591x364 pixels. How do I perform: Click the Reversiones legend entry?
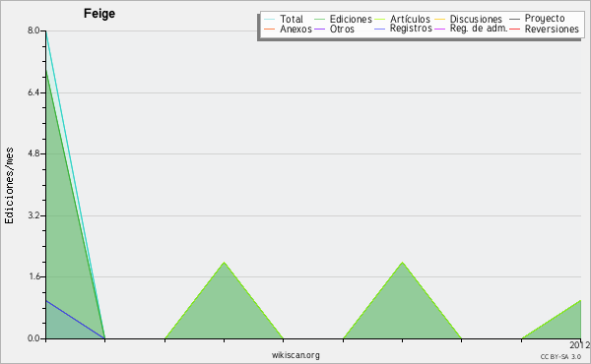point(552,29)
